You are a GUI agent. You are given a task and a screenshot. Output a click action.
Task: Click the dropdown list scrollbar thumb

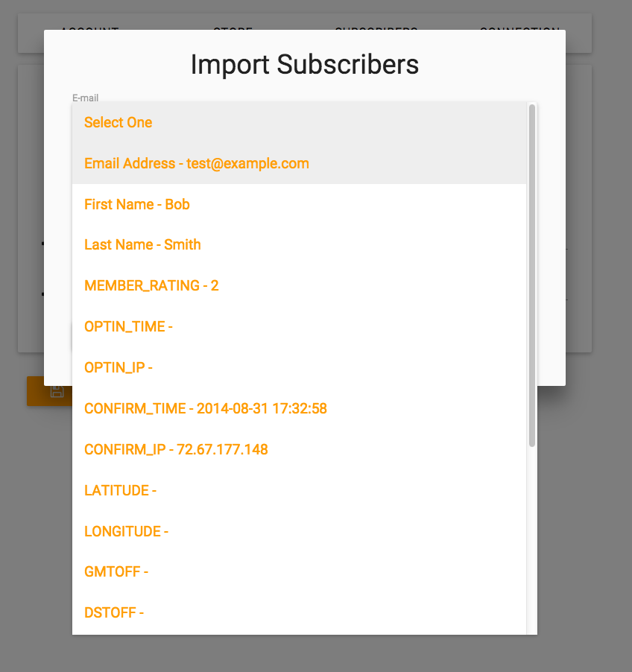pos(531,276)
